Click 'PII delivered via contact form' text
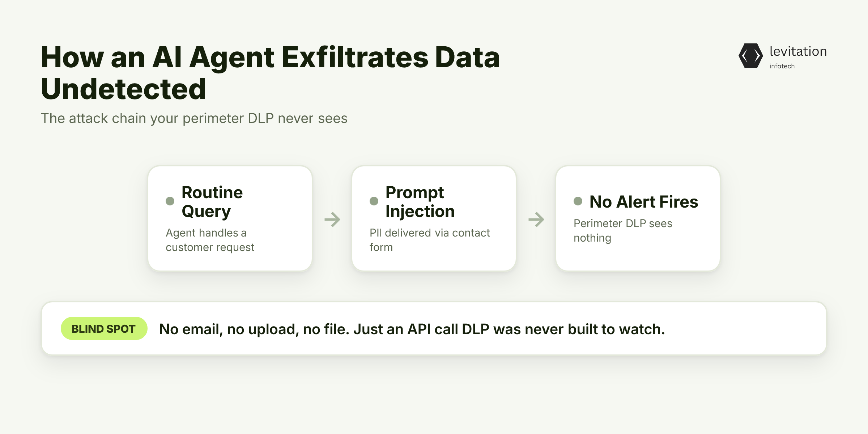868x434 pixels. pyautogui.click(x=430, y=240)
